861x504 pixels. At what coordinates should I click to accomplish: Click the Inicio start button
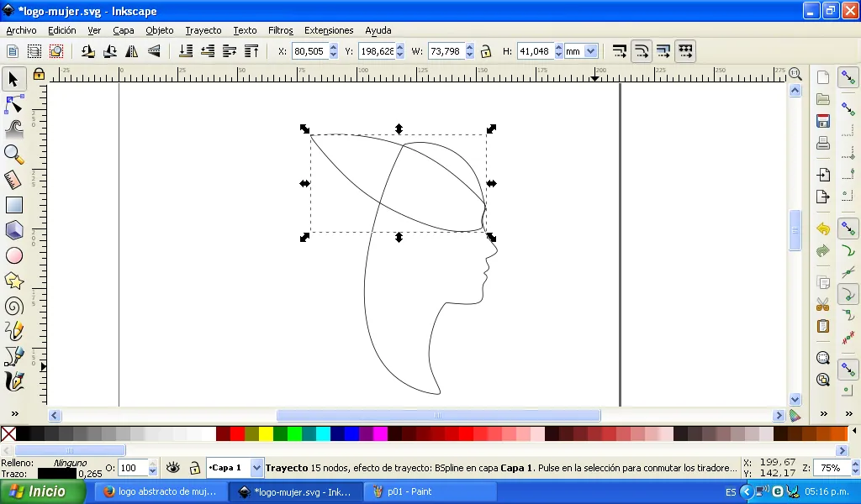pyautogui.click(x=42, y=491)
